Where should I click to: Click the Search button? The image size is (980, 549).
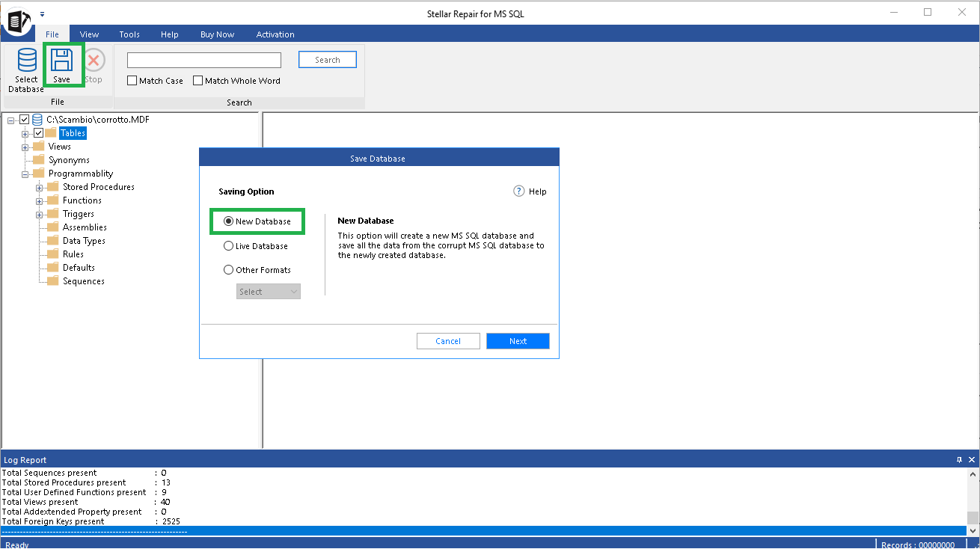[328, 60]
